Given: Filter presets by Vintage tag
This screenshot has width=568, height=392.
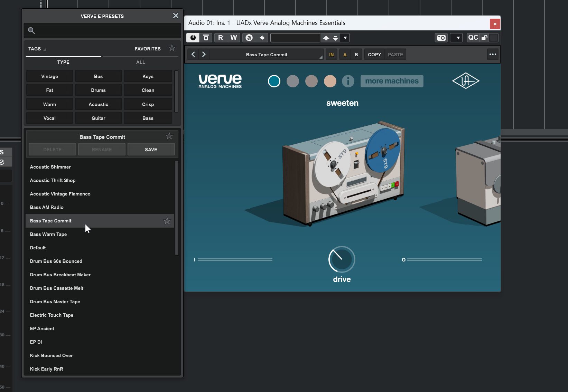Looking at the screenshot, I should [49, 76].
